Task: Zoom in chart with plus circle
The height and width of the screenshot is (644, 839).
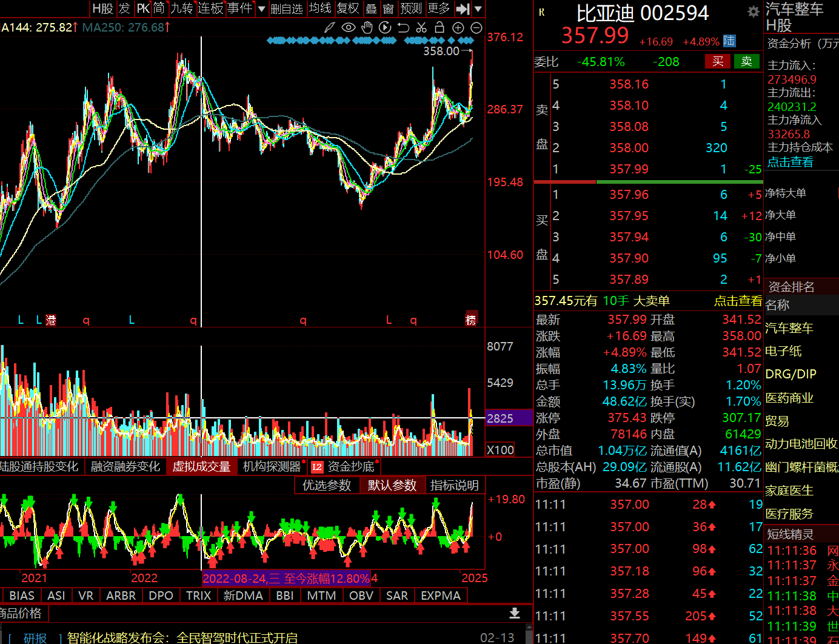Action: click(458, 27)
